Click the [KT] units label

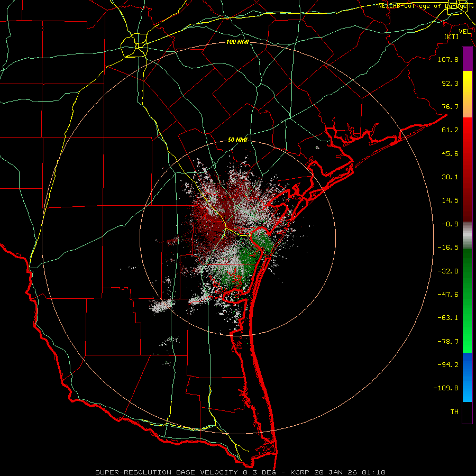pyautogui.click(x=452, y=36)
